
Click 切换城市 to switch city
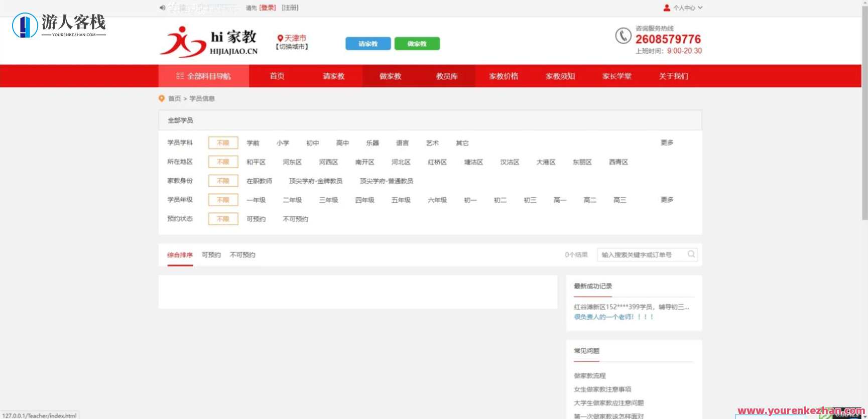[292, 47]
